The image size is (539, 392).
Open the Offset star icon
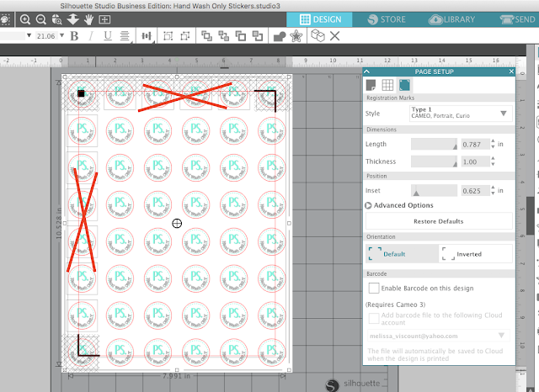[x=296, y=36]
